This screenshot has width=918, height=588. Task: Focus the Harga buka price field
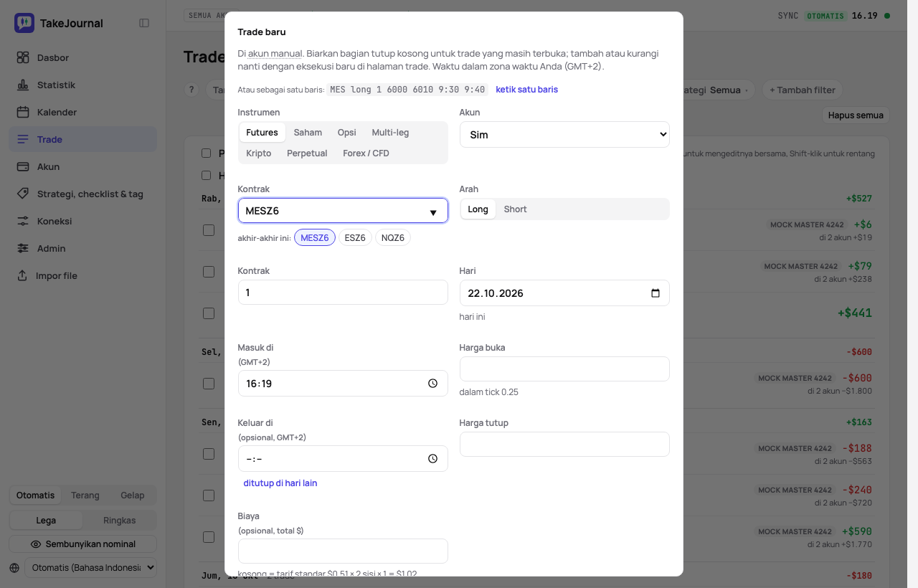(564, 369)
